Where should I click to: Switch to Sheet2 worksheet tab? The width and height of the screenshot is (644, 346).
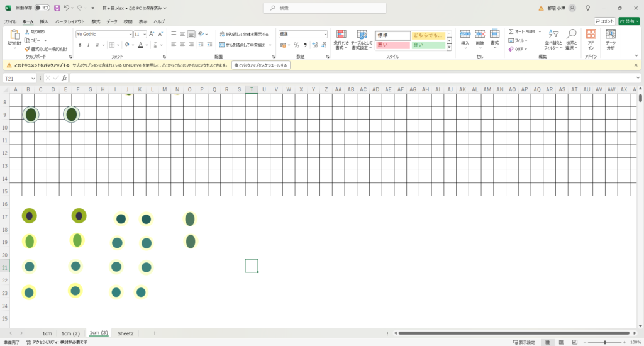[126, 333]
